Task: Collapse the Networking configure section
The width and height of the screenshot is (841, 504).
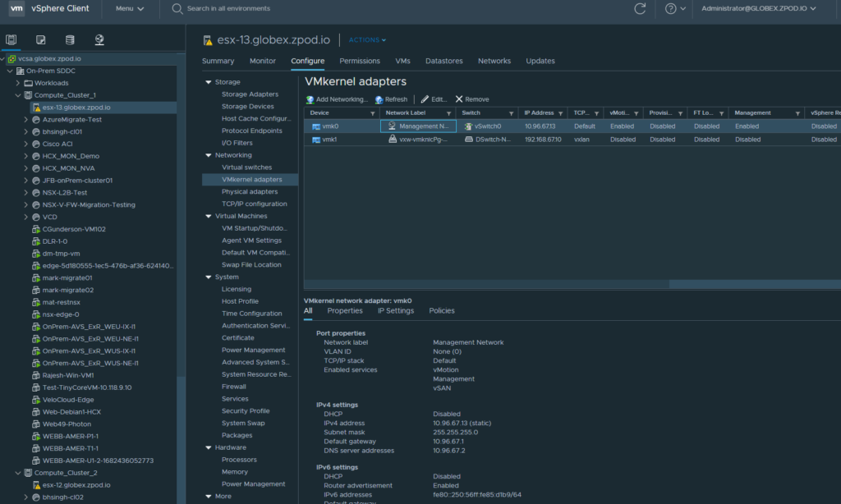Action: coord(209,155)
